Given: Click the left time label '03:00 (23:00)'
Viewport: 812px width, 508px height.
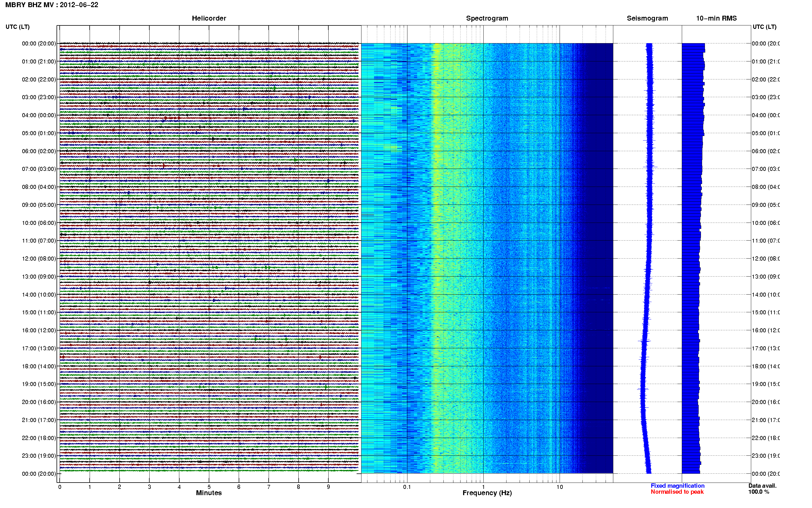Looking at the screenshot, I should [x=39, y=97].
